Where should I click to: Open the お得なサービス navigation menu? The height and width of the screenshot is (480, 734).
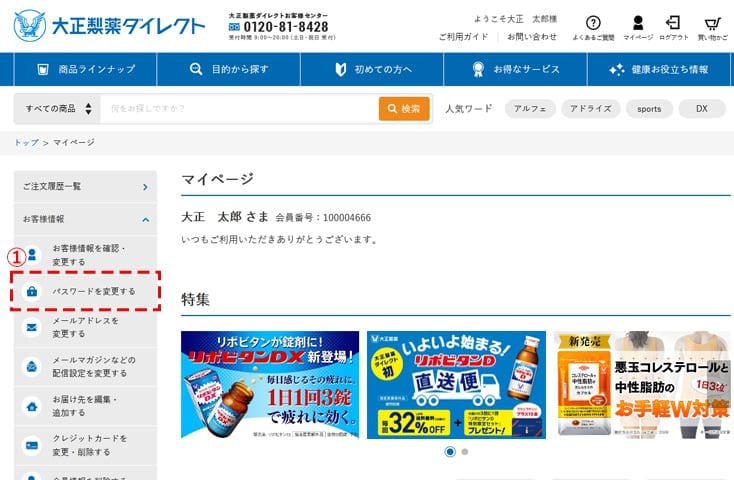pyautogui.click(x=516, y=69)
